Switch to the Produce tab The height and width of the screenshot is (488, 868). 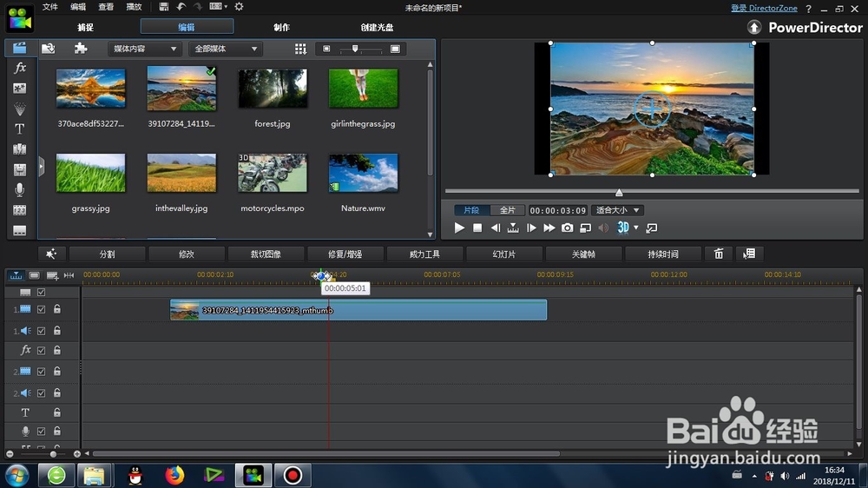pyautogui.click(x=282, y=27)
